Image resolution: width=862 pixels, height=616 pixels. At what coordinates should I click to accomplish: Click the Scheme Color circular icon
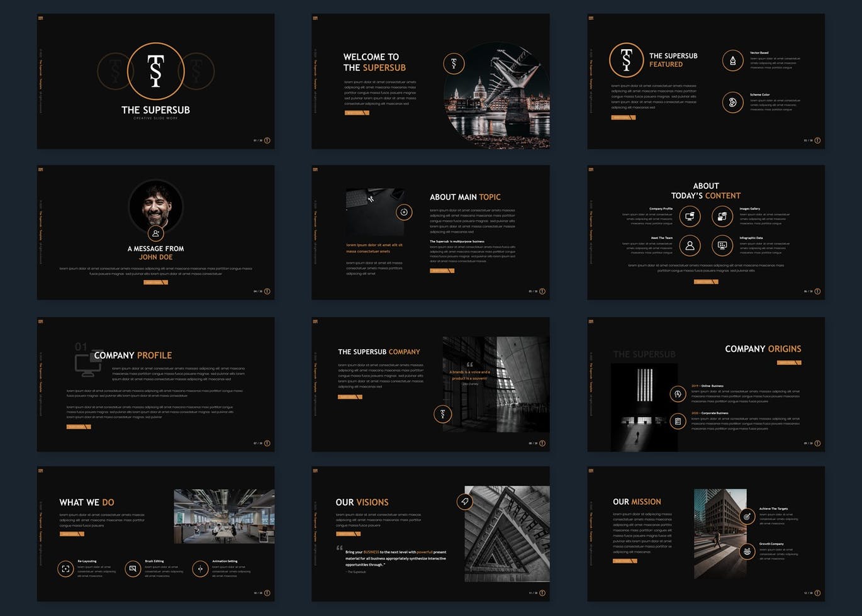tap(732, 102)
